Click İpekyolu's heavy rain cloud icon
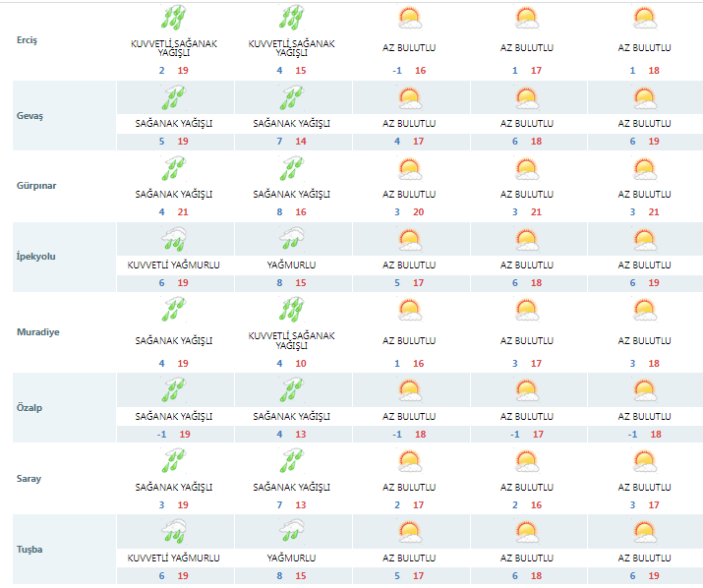Image resolution: width=703 pixels, height=588 pixels. pyautogui.click(x=175, y=240)
